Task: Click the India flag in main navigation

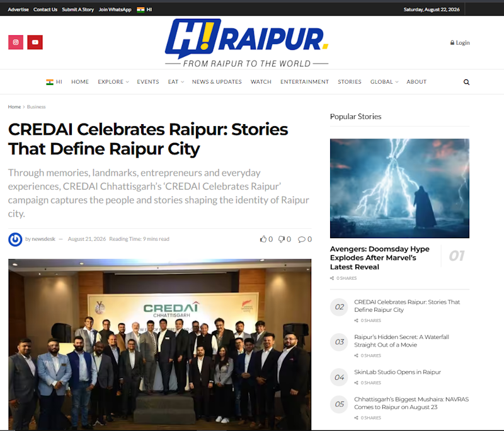Action: point(50,82)
